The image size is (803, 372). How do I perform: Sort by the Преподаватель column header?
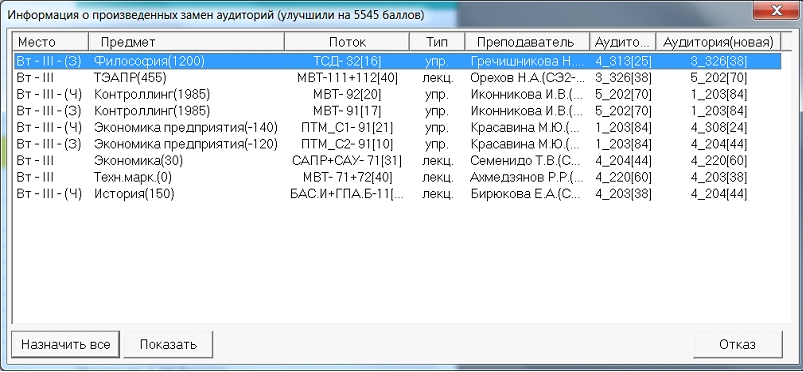527,42
